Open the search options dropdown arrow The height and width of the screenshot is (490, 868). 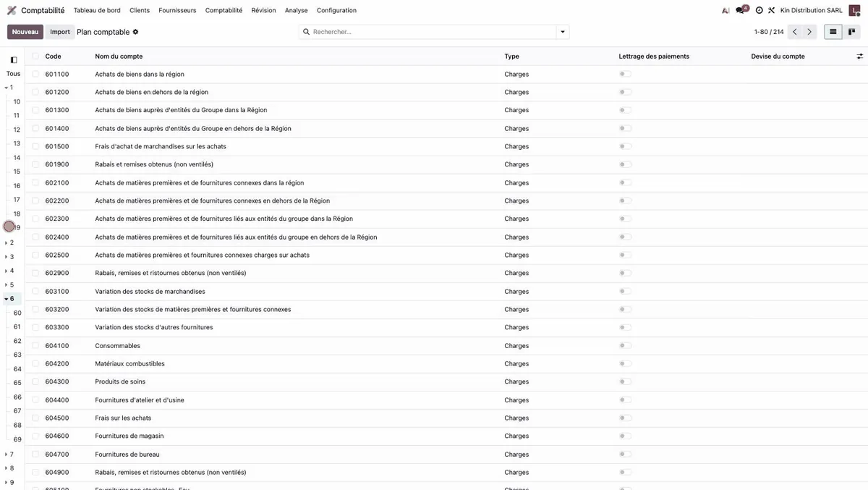tap(562, 32)
